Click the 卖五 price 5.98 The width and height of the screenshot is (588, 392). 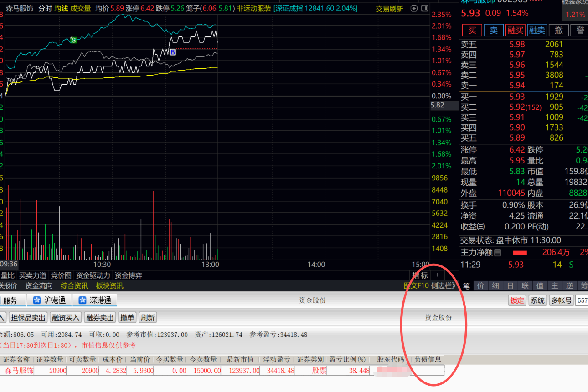[x=517, y=44]
